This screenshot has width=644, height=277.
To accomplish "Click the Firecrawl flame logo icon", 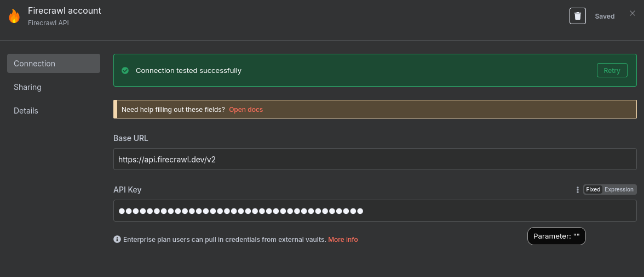I will pyautogui.click(x=14, y=16).
